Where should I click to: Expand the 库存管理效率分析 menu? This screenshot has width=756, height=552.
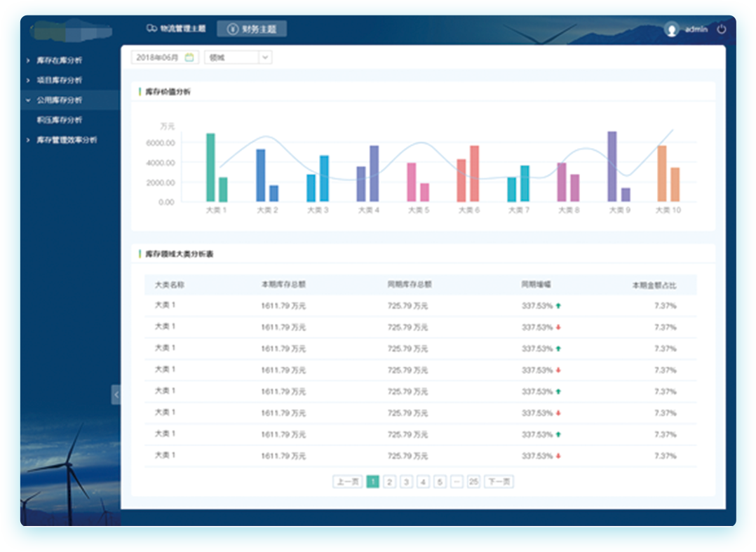click(67, 140)
